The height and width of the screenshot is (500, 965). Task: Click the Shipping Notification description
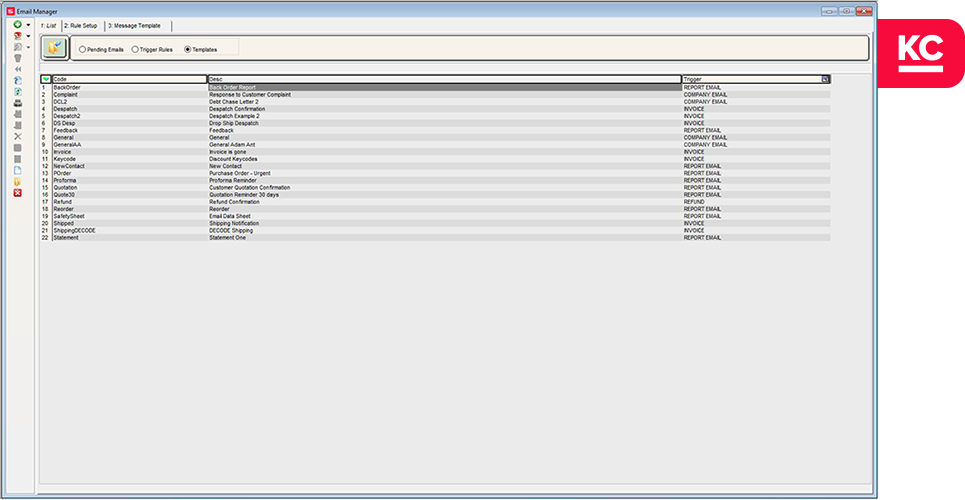234,223
